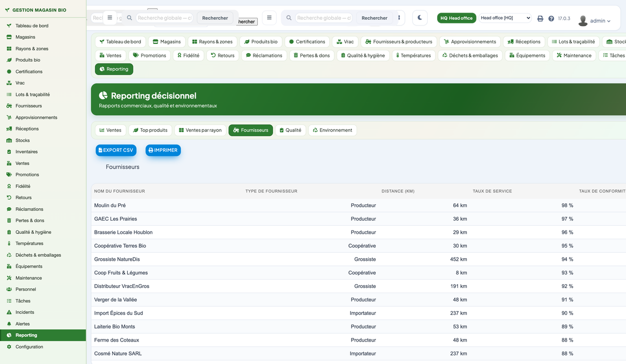Open Produits bio chip in top navigation

tap(261, 42)
